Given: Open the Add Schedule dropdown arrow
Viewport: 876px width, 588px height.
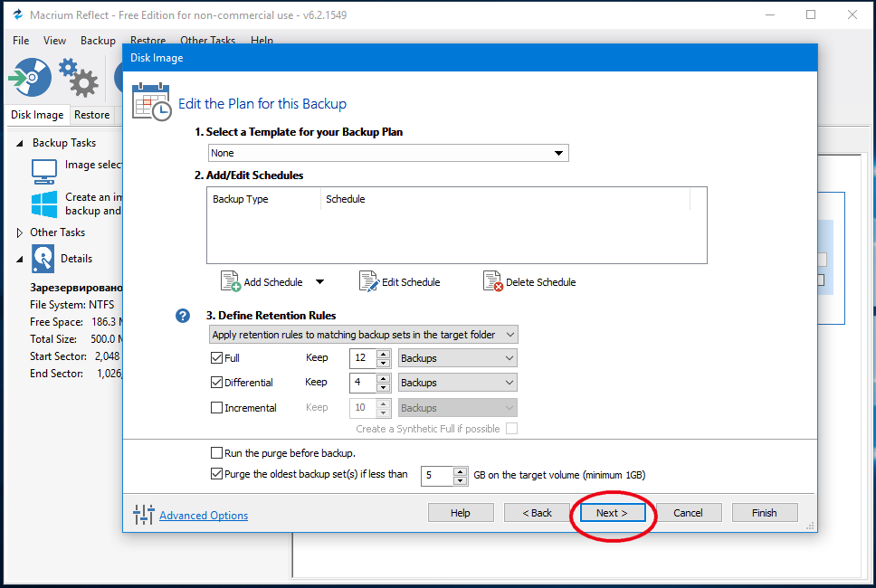Looking at the screenshot, I should (x=319, y=282).
